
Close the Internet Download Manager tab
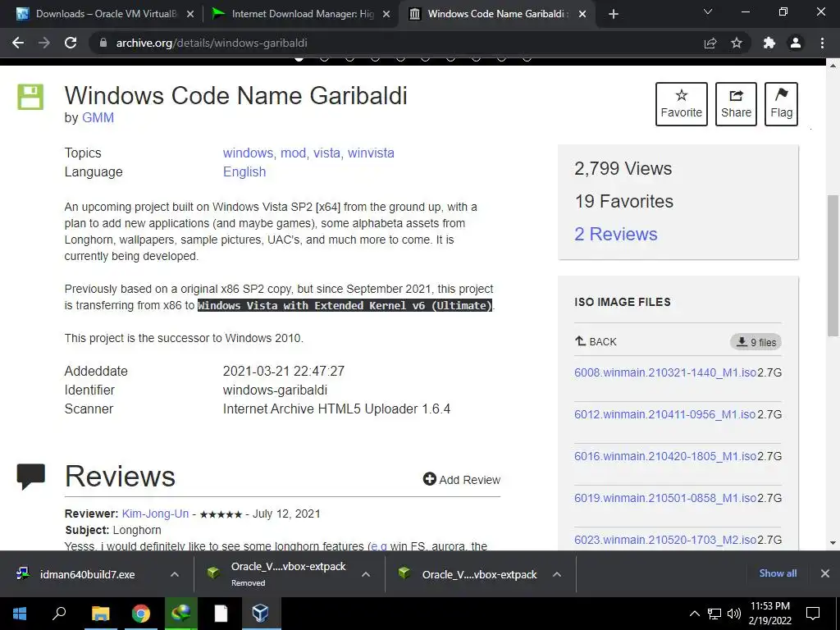pyautogui.click(x=386, y=15)
